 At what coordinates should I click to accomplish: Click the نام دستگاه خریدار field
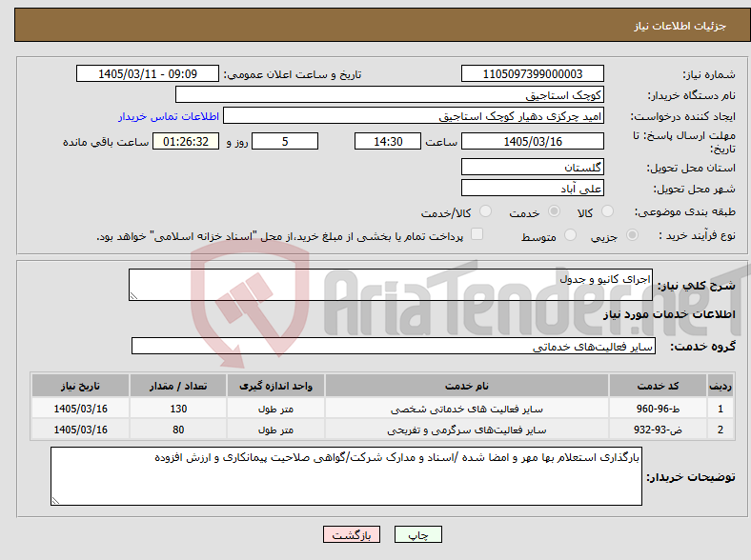pyautogui.click(x=390, y=95)
